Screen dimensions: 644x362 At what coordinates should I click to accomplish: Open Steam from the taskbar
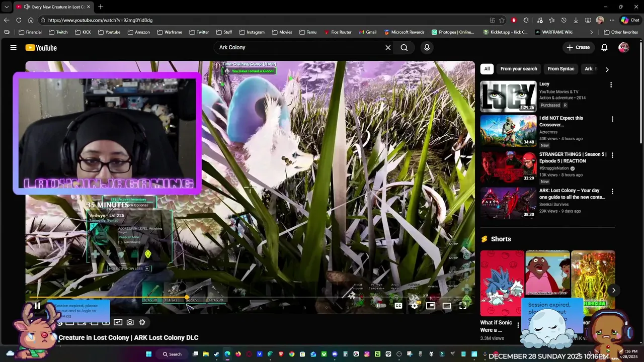(x=216, y=354)
